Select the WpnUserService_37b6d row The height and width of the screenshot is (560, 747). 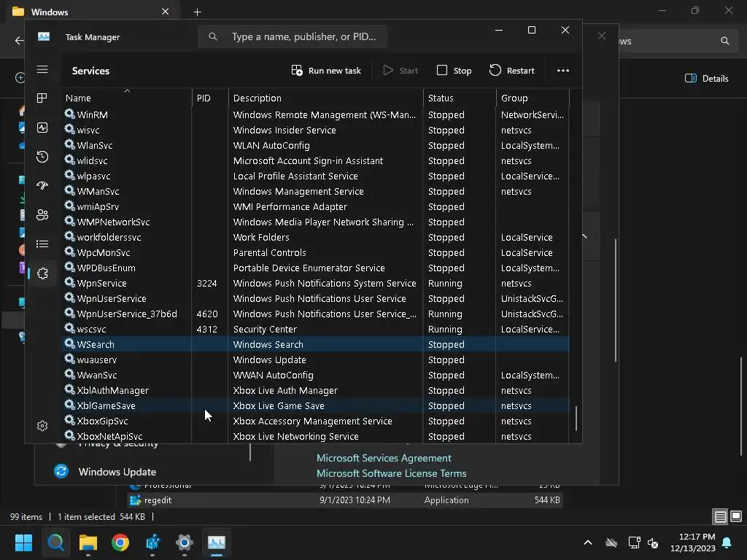315,314
